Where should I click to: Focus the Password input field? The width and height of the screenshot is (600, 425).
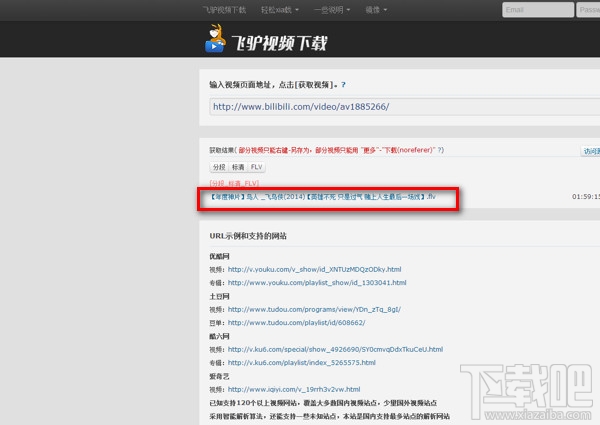(589, 10)
